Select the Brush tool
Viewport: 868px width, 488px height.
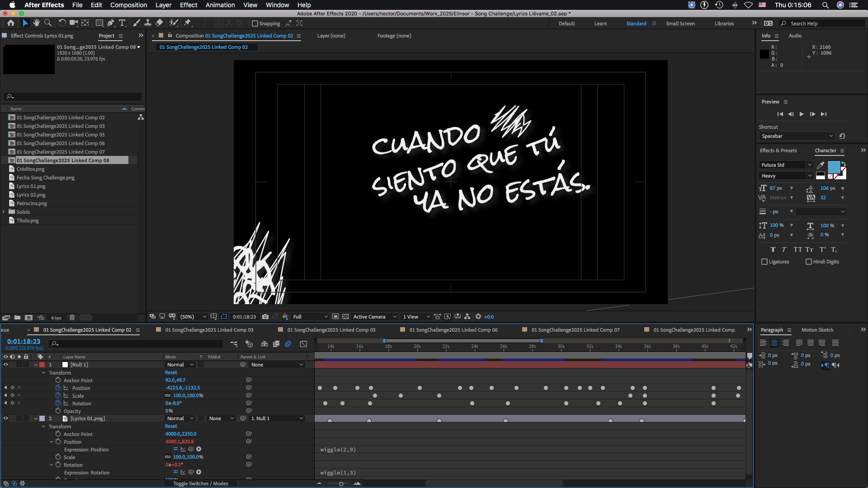click(x=136, y=23)
